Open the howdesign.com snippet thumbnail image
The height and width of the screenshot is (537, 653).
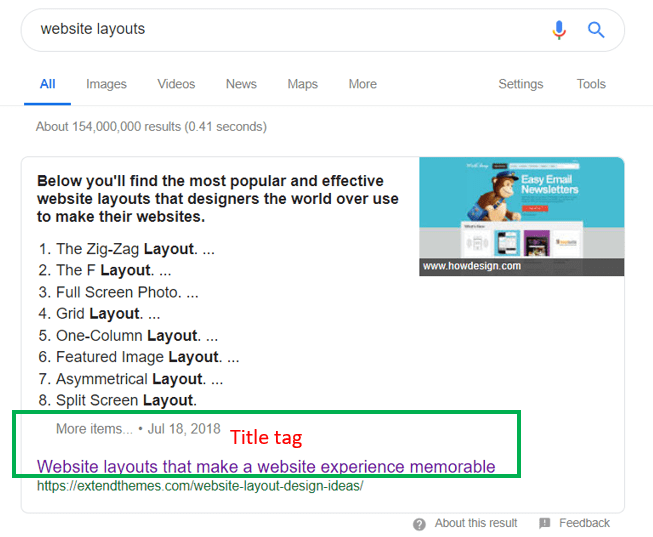click(521, 207)
